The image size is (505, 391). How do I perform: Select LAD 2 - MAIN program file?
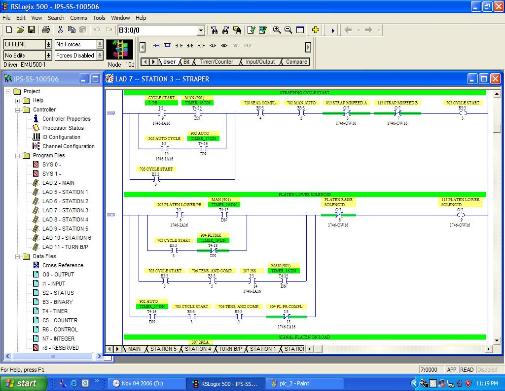tap(58, 183)
